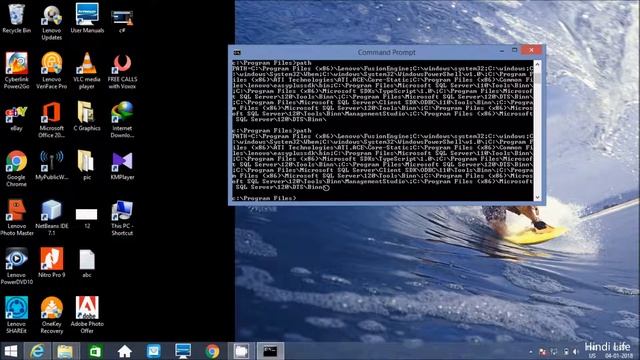Launch Cyberlink Power2Go from desktop
This screenshot has width=640, height=360.
(16, 70)
